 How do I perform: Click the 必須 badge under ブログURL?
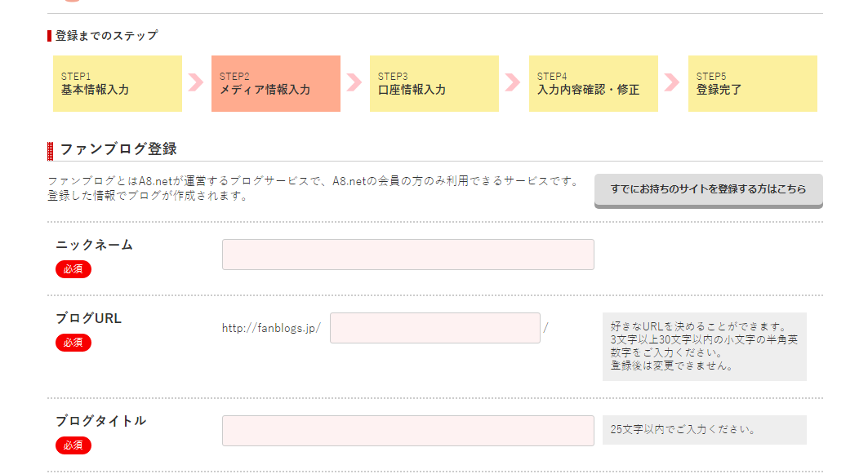pos(73,343)
